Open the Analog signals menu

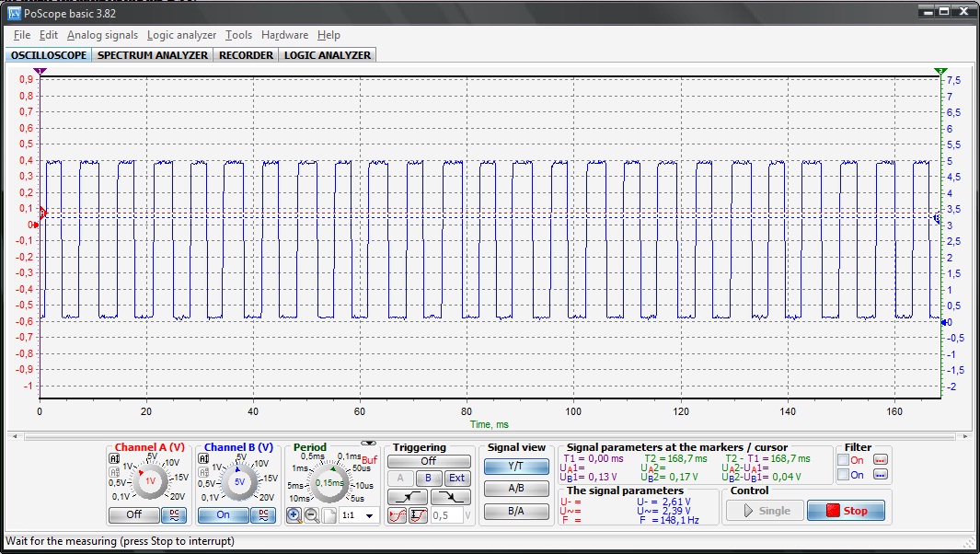102,35
